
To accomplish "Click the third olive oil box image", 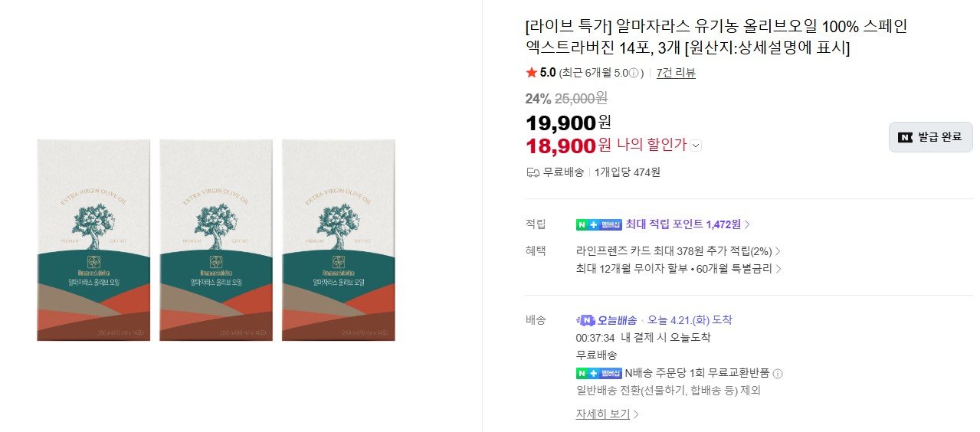I will pos(339,240).
